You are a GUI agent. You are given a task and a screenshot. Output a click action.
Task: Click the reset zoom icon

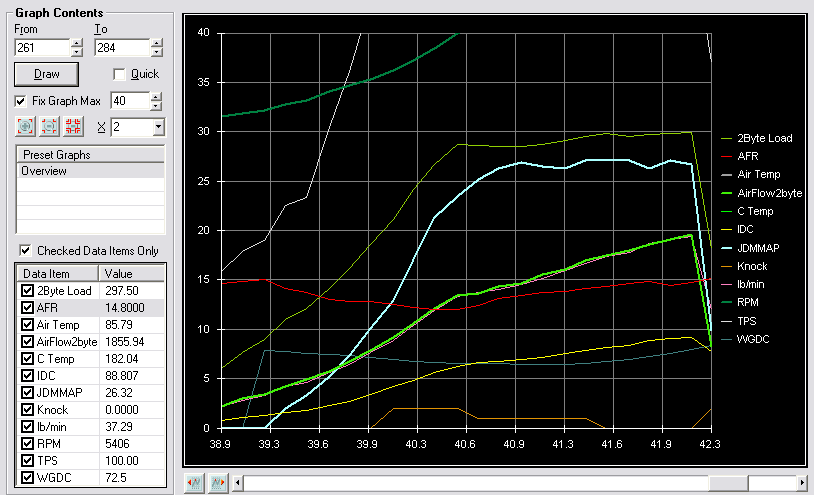pos(73,126)
